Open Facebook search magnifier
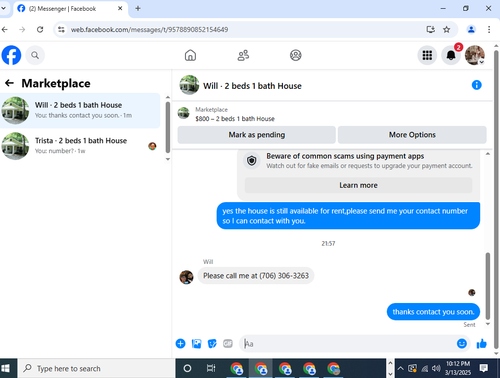 click(x=35, y=55)
